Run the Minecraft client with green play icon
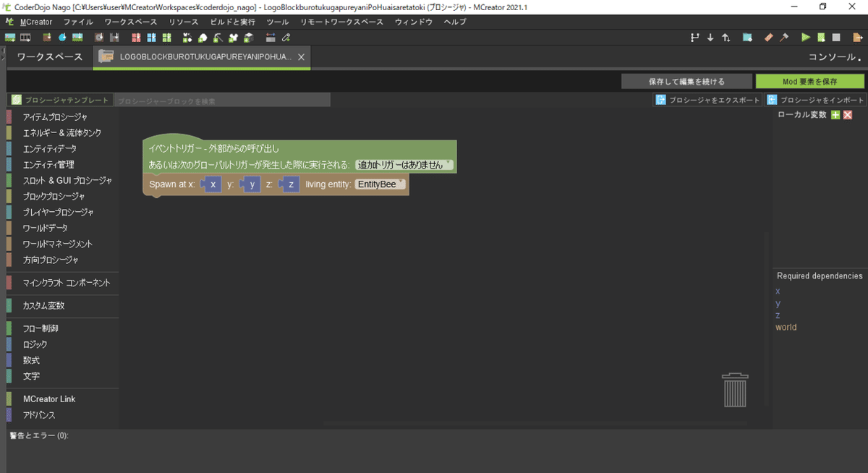The width and height of the screenshot is (868, 473). pyautogui.click(x=805, y=37)
